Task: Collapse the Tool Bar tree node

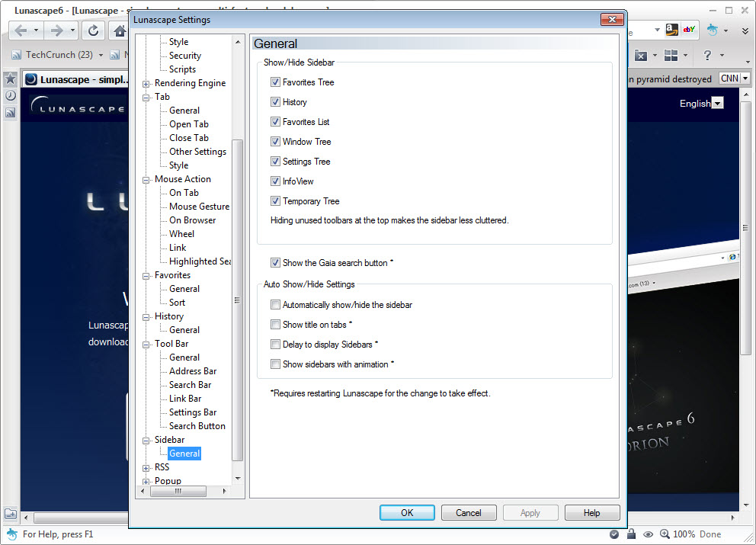Action: pos(146,345)
